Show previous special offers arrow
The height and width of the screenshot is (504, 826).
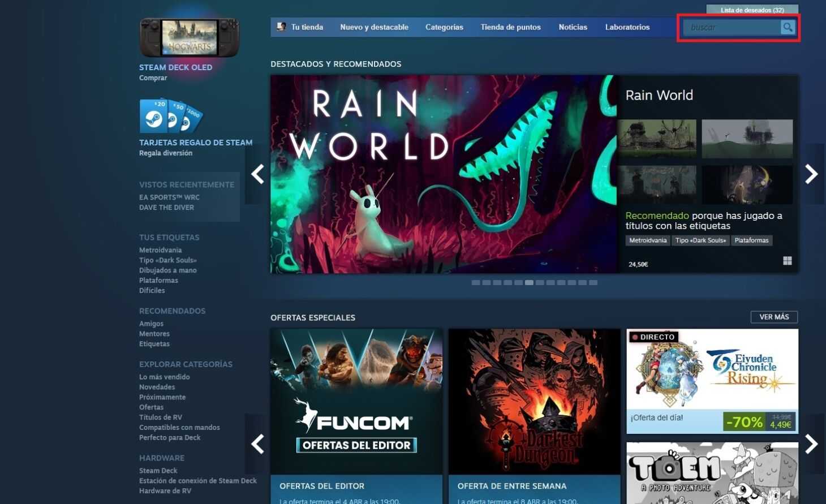point(257,444)
